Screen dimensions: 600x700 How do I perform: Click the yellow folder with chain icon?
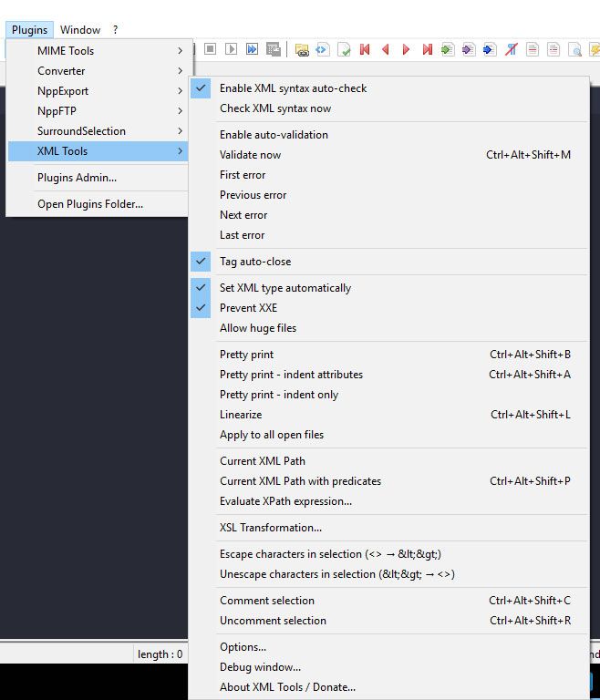302,49
